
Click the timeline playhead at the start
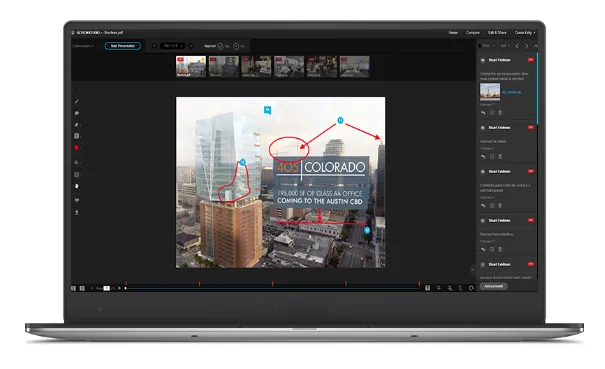(x=125, y=288)
